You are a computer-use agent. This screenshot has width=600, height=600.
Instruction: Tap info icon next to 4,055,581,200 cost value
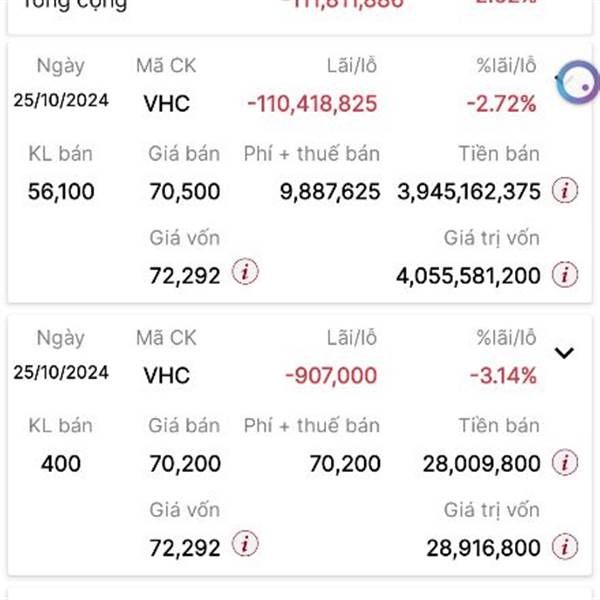point(566,273)
